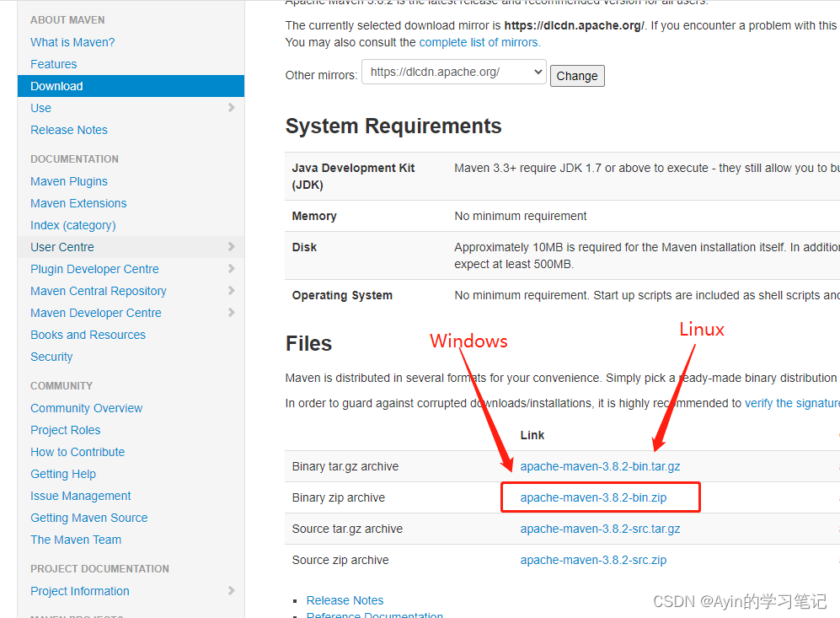This screenshot has width=840, height=618.
Task: Expand Project Information chevron
Action: point(231,591)
